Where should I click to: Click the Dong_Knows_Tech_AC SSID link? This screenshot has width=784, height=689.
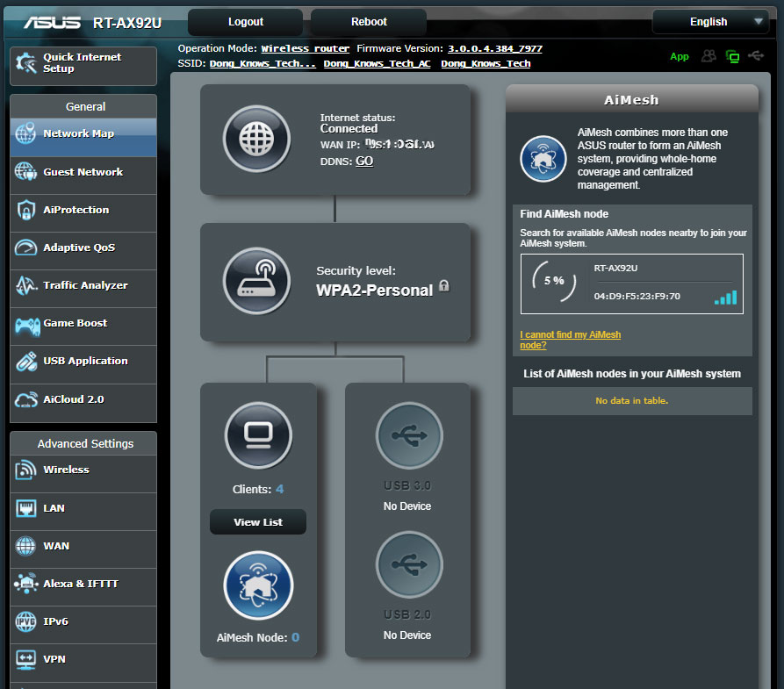[x=377, y=63]
